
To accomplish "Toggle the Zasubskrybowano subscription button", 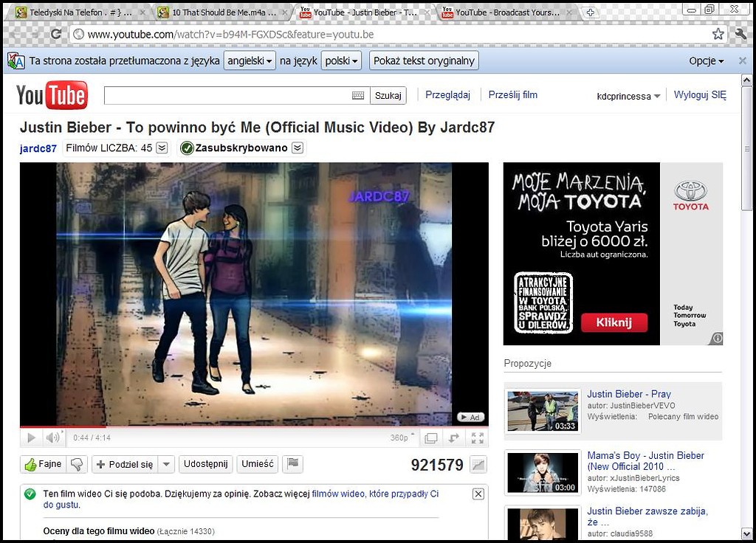I will tap(234, 148).
